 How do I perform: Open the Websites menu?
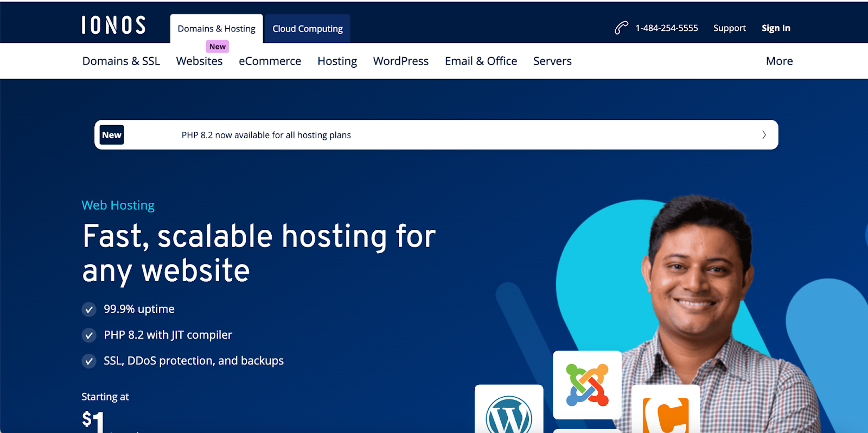pyautogui.click(x=200, y=61)
